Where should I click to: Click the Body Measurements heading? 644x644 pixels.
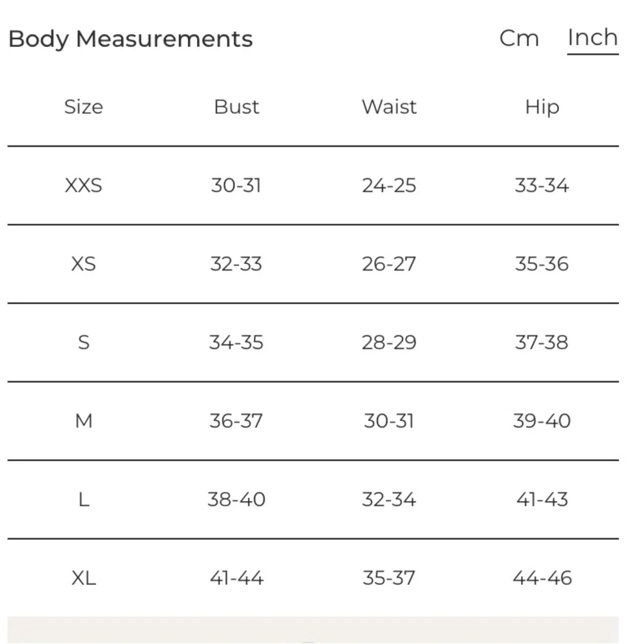point(131,39)
